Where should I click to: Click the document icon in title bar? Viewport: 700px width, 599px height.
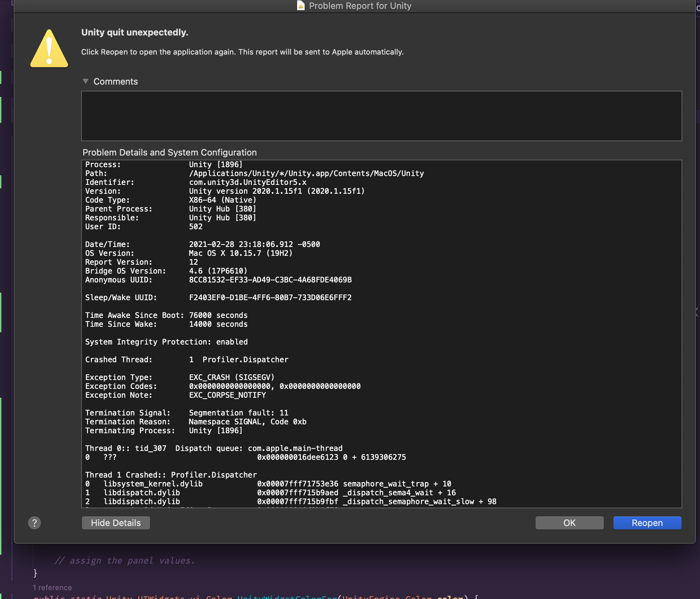(301, 5)
